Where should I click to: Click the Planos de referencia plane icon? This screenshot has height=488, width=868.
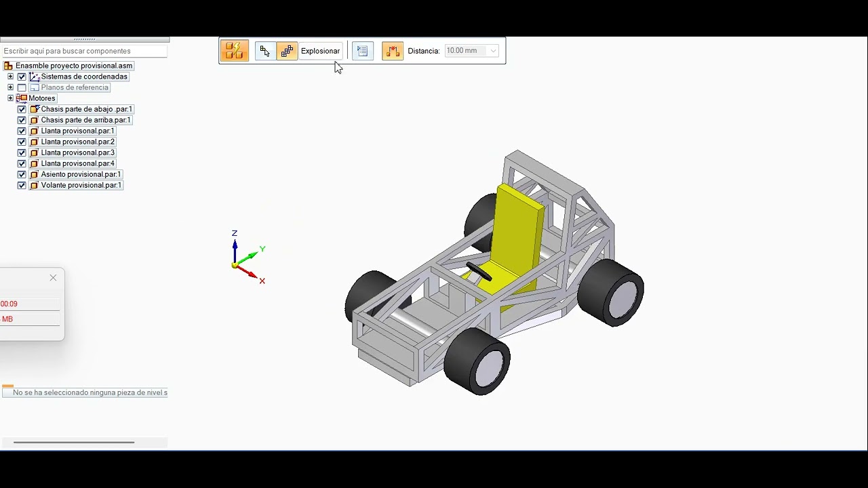click(x=35, y=87)
